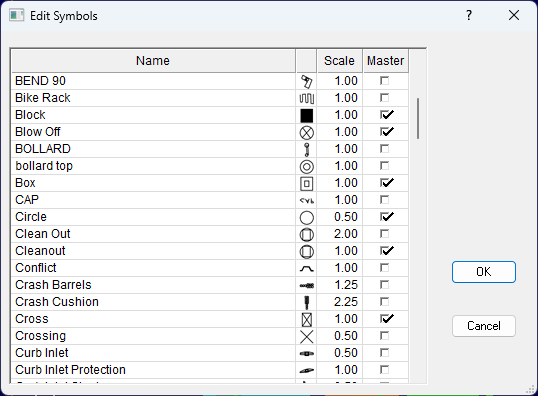538x396 pixels.
Task: Disable Master checkbox for Cleanout
Action: [x=384, y=251]
